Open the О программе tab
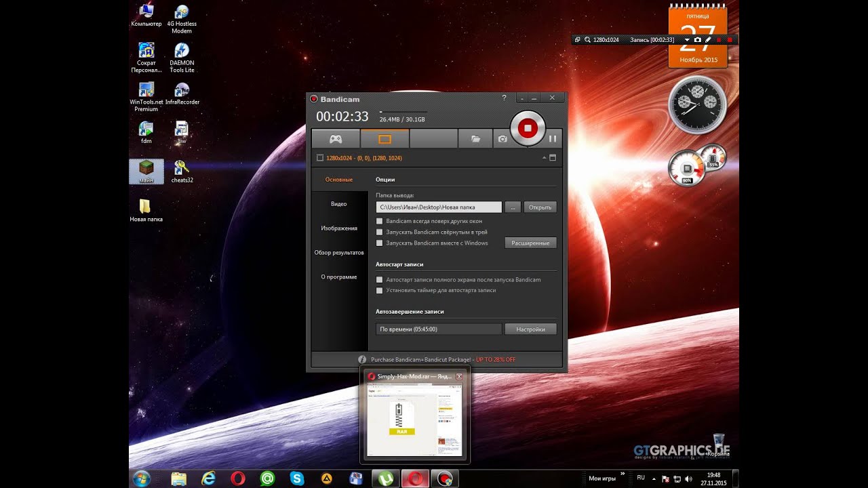The height and width of the screenshot is (488, 868). point(339,277)
